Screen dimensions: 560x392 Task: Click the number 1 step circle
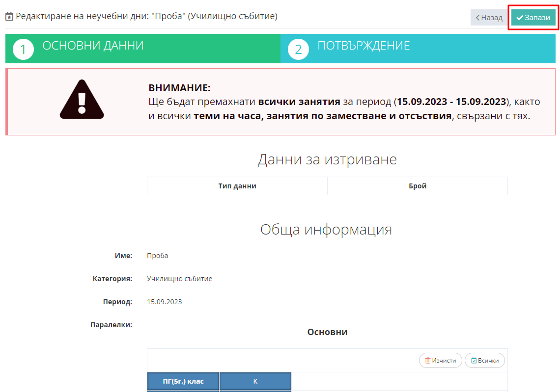pos(23,50)
